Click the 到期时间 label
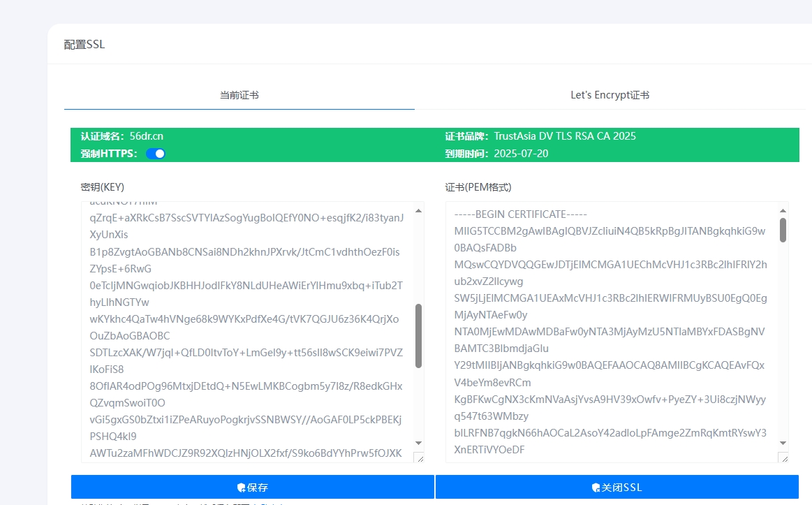This screenshot has width=812, height=505. [466, 154]
